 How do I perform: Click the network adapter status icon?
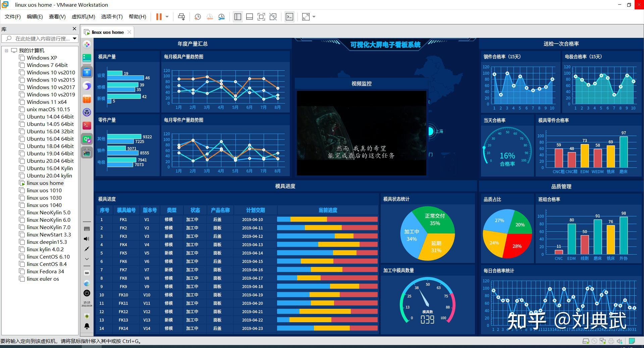tap(603, 341)
